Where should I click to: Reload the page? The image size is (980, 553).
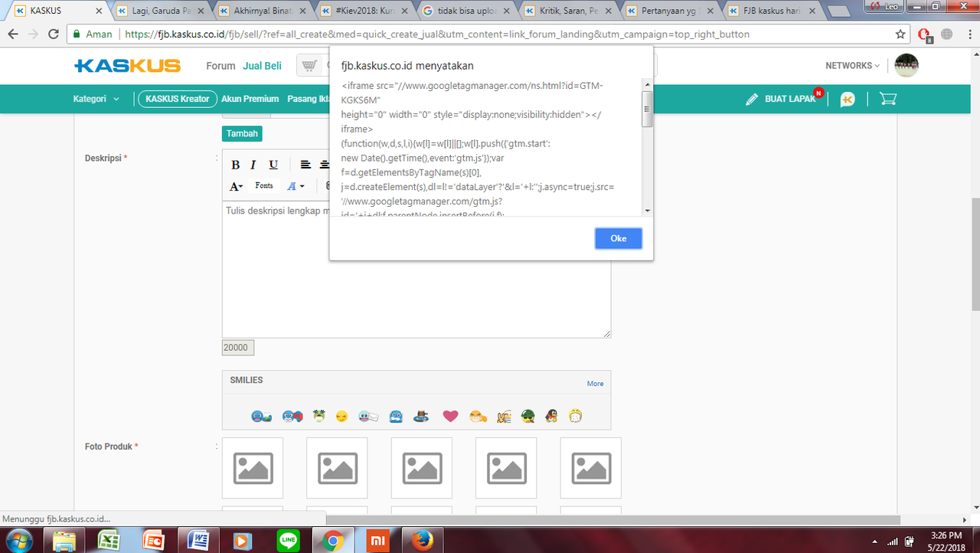click(53, 34)
